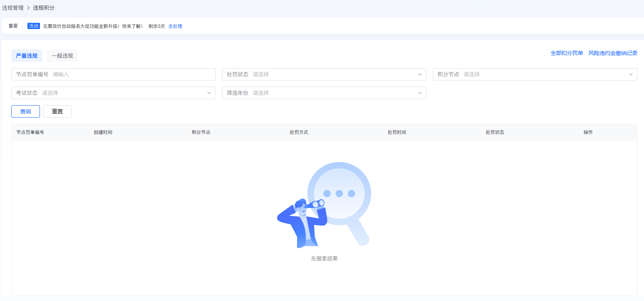The image size is (644, 301).
Task: Click the empty-state search illustration
Action: pyautogui.click(x=324, y=205)
